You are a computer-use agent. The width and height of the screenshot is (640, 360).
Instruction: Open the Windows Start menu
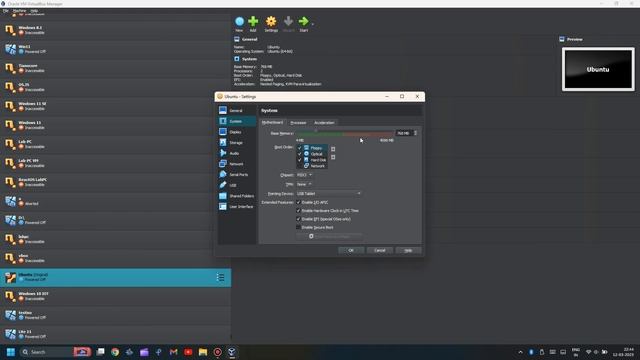pyautogui.click(x=11, y=352)
